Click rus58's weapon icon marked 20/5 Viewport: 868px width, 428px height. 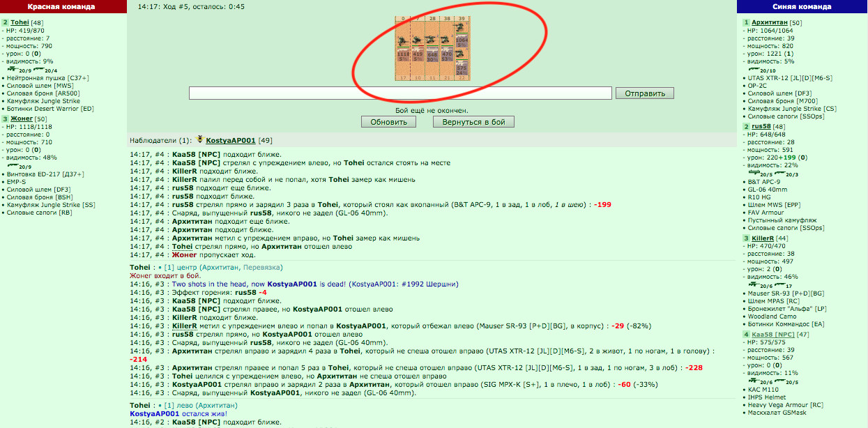[x=754, y=174]
